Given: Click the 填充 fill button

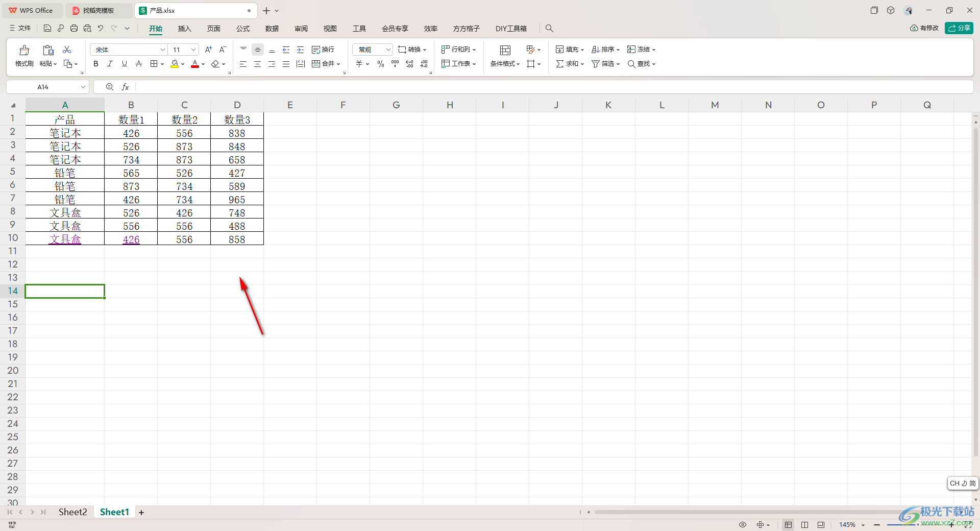Looking at the screenshot, I should point(570,50).
